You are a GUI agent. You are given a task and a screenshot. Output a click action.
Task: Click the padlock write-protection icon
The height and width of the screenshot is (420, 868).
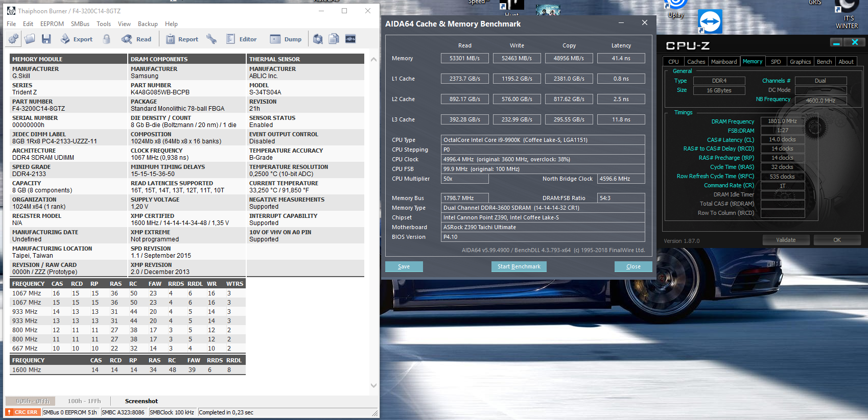click(x=107, y=39)
